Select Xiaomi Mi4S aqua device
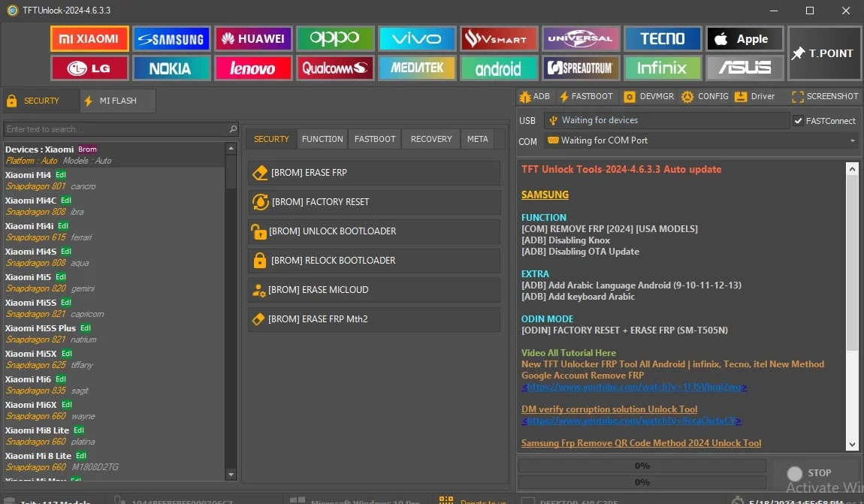The width and height of the screenshot is (864, 504). coord(114,257)
